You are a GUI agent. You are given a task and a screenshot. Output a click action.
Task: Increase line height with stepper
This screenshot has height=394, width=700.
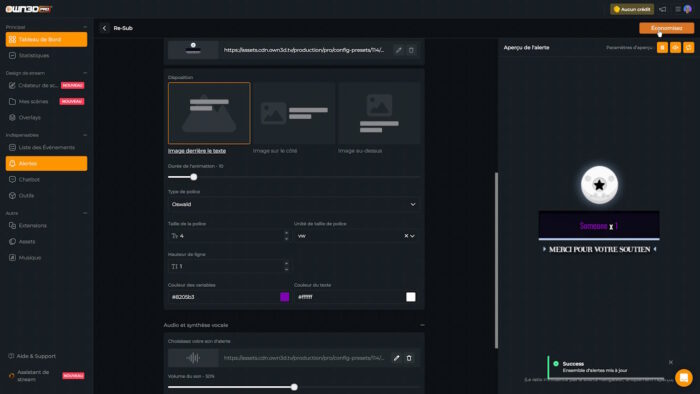pos(286,264)
